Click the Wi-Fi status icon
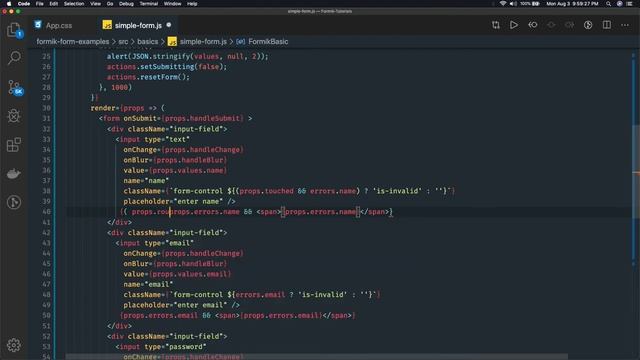 [503, 4]
